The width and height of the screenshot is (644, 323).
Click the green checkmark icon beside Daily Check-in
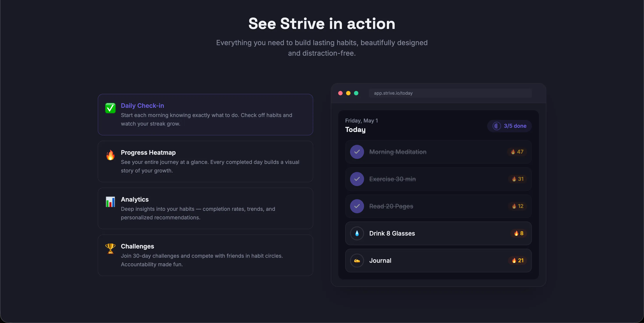click(x=110, y=108)
